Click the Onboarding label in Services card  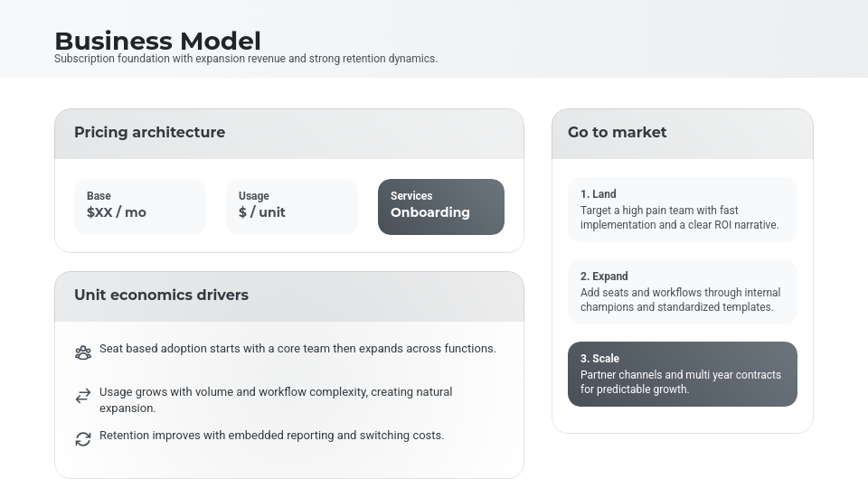[430, 213]
